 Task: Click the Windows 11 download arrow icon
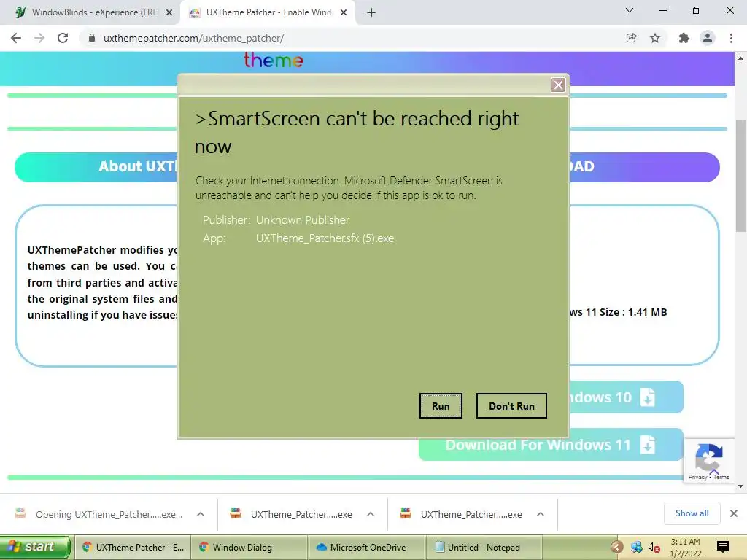coord(648,445)
